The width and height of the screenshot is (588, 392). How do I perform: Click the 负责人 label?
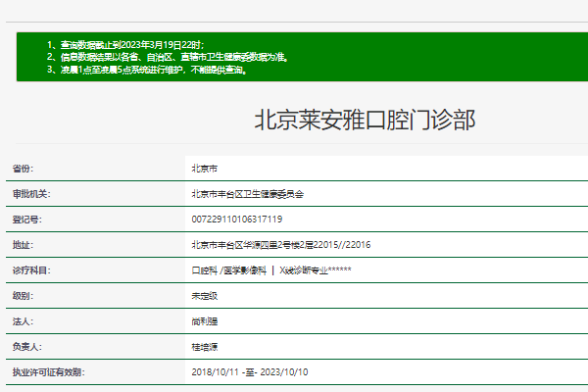[x=27, y=347]
